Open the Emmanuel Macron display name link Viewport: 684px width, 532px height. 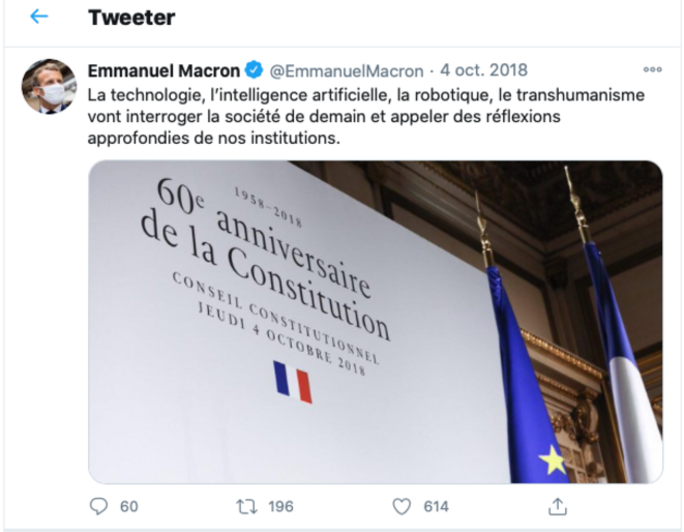coord(164,70)
